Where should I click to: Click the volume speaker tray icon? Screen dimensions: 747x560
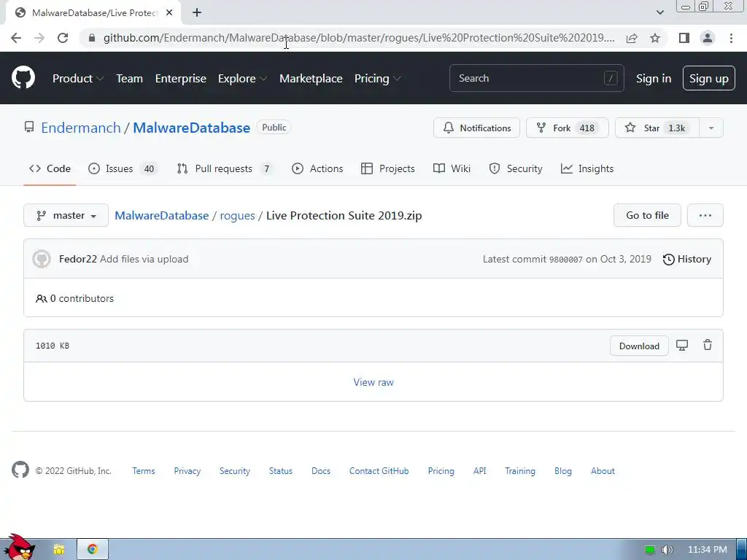(667, 550)
